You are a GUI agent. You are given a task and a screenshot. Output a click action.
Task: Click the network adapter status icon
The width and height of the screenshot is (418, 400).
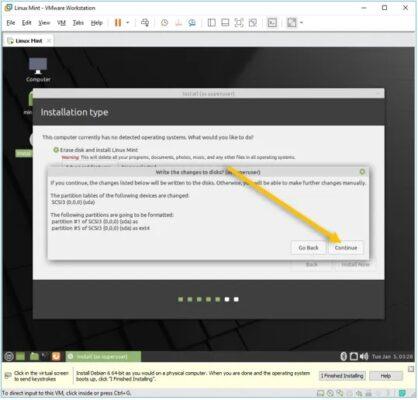(340, 393)
